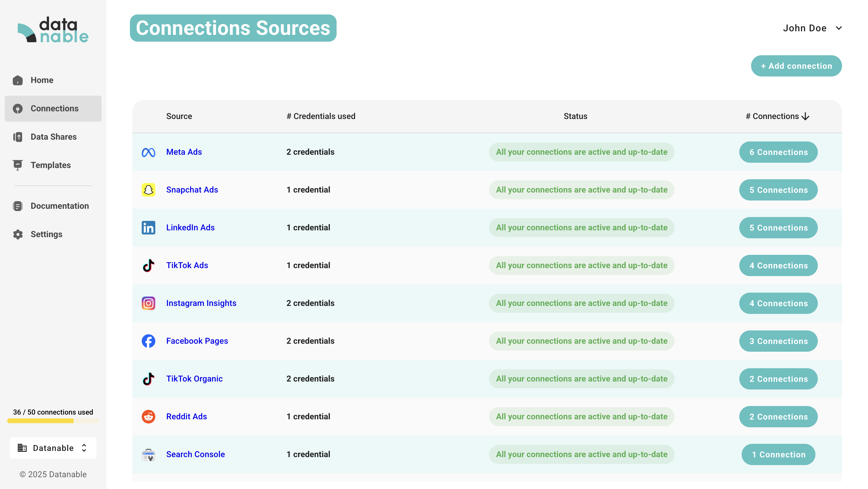Expand the Datanable workspace switcher
Viewport: 868px width, 489px height.
(x=53, y=448)
